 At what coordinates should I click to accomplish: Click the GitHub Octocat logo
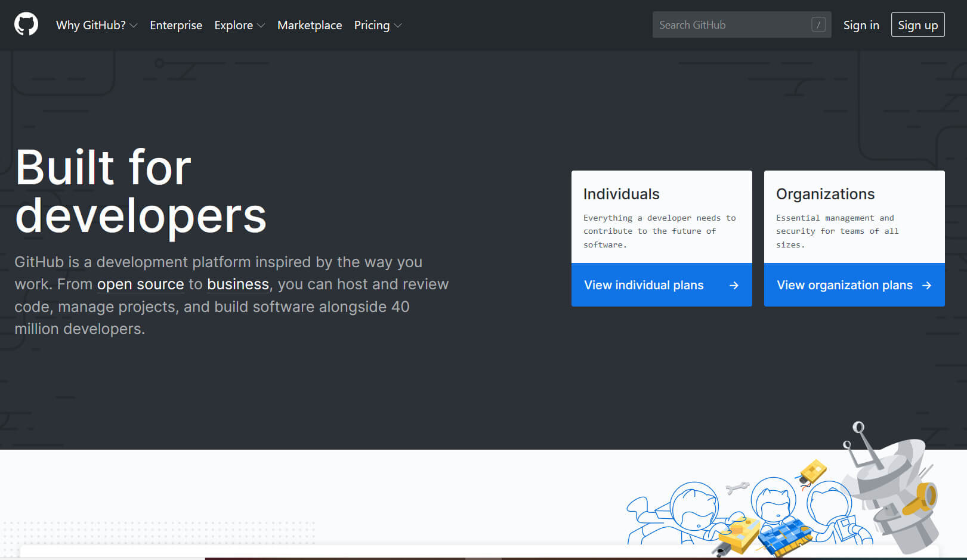click(26, 24)
